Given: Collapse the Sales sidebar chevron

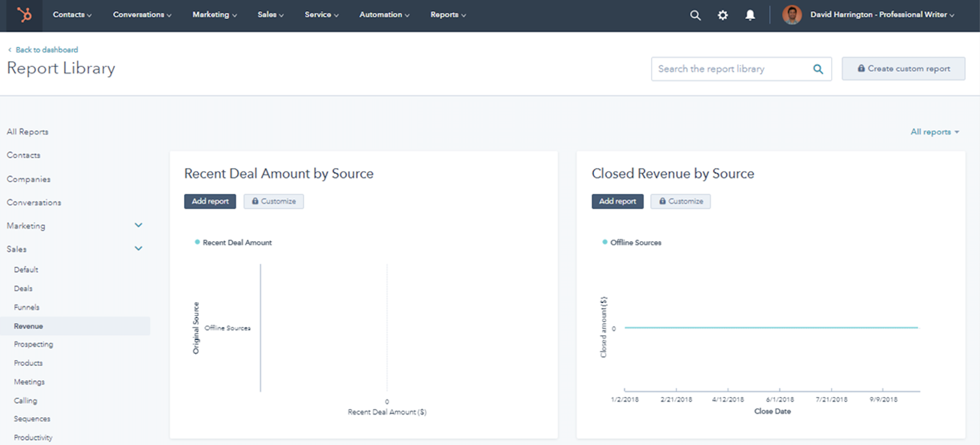Looking at the screenshot, I should pos(139,249).
